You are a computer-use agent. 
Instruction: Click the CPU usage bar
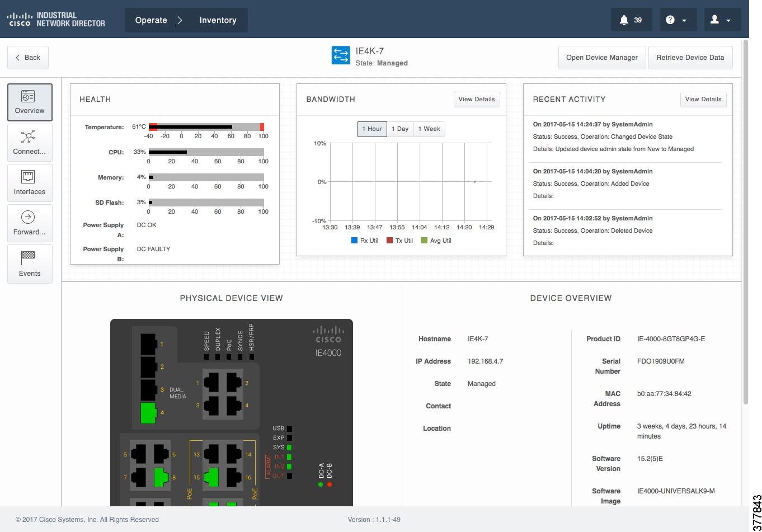click(206, 152)
